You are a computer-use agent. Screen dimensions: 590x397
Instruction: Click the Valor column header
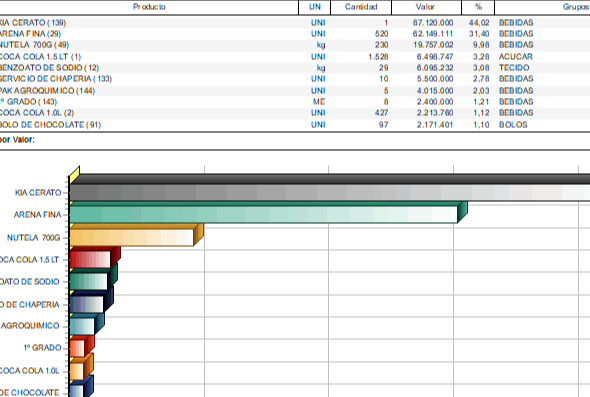426,7
